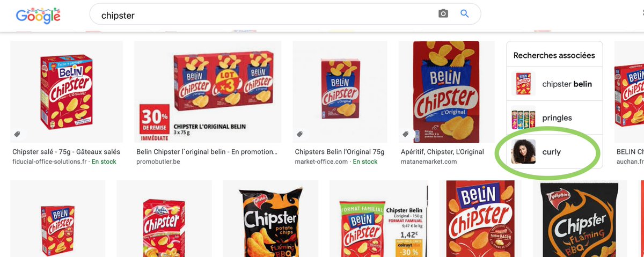The image size is (644, 257).
Task: Select the "curly" related search
Action: click(551, 152)
